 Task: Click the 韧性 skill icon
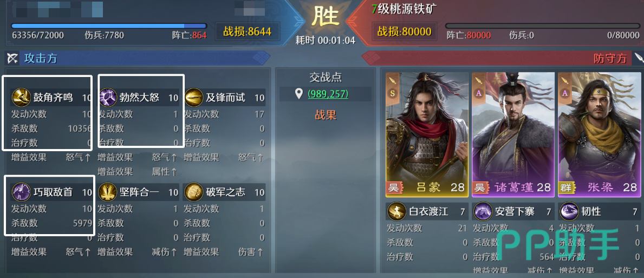click(x=570, y=211)
